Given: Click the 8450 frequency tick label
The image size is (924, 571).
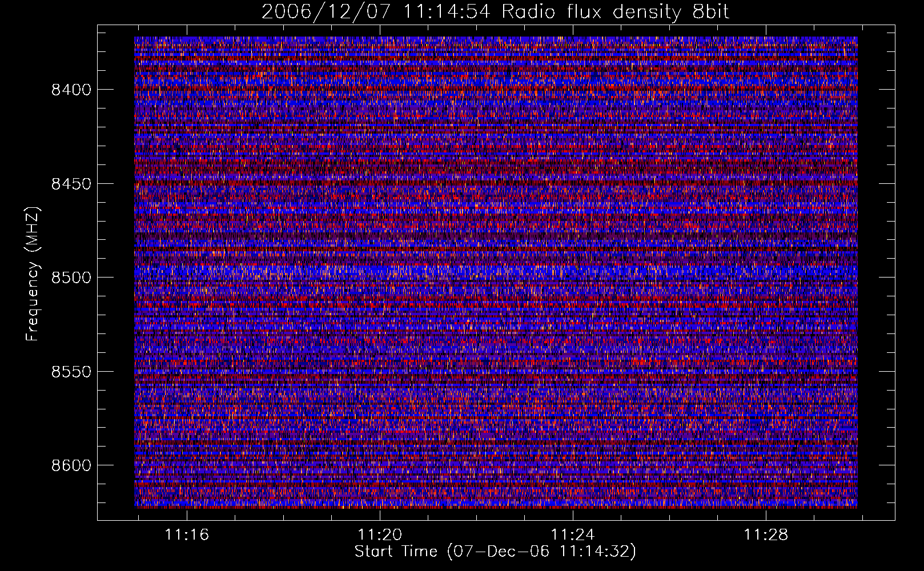Looking at the screenshot, I should click(71, 184).
